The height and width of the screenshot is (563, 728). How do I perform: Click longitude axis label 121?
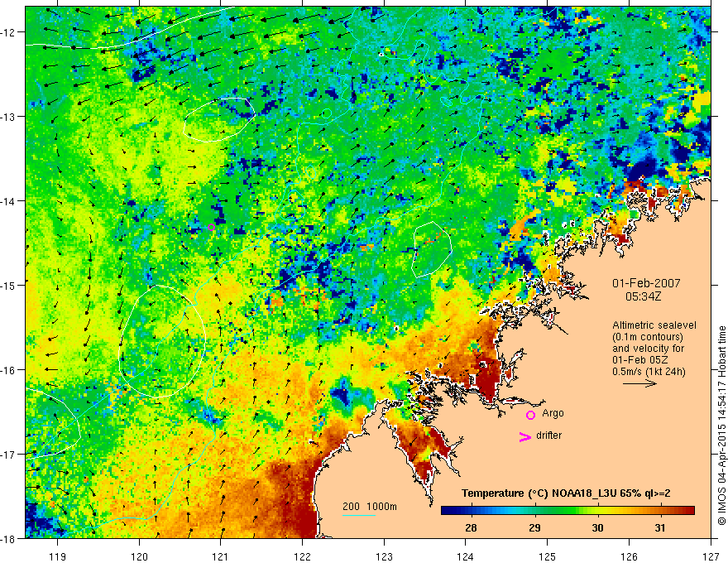tap(221, 556)
